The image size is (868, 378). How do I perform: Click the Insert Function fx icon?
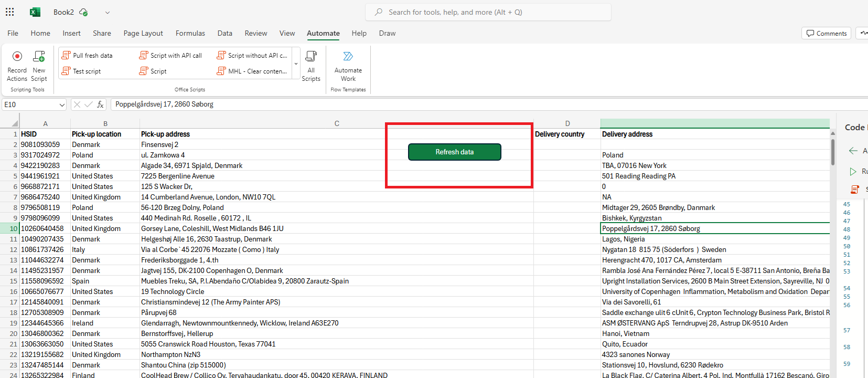100,104
